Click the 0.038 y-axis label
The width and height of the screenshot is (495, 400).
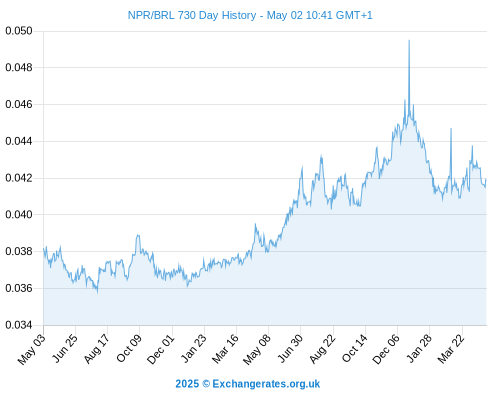tap(19, 251)
